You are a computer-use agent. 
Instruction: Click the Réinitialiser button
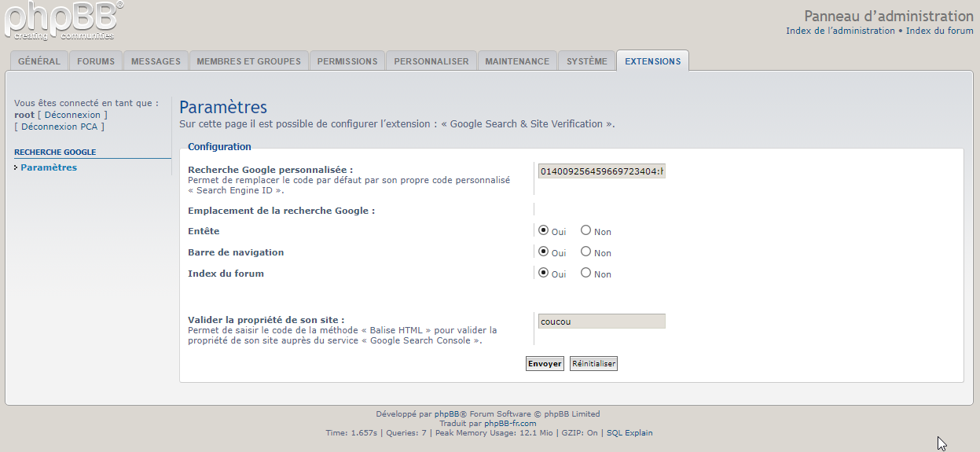point(593,364)
